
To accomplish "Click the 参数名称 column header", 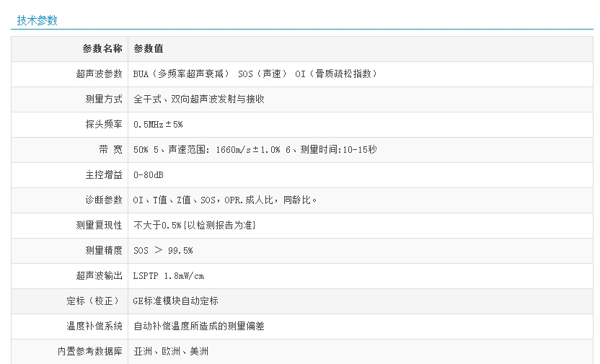I will pyautogui.click(x=102, y=48).
